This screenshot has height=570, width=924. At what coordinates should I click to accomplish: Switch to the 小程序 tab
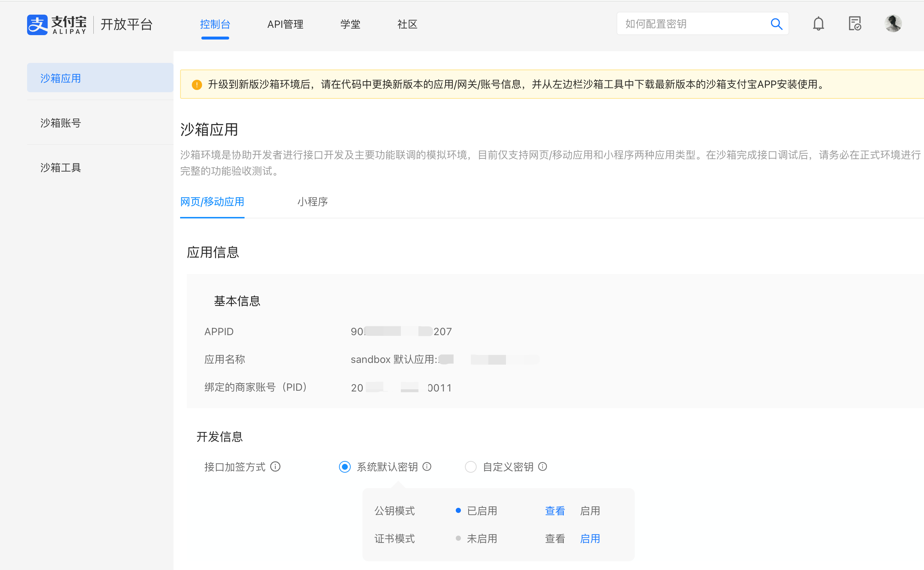pos(312,202)
